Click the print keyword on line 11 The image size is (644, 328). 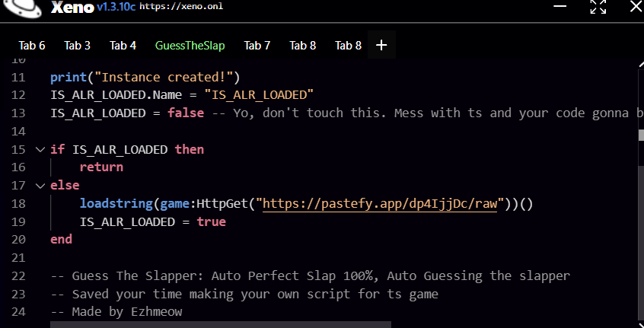pos(69,77)
